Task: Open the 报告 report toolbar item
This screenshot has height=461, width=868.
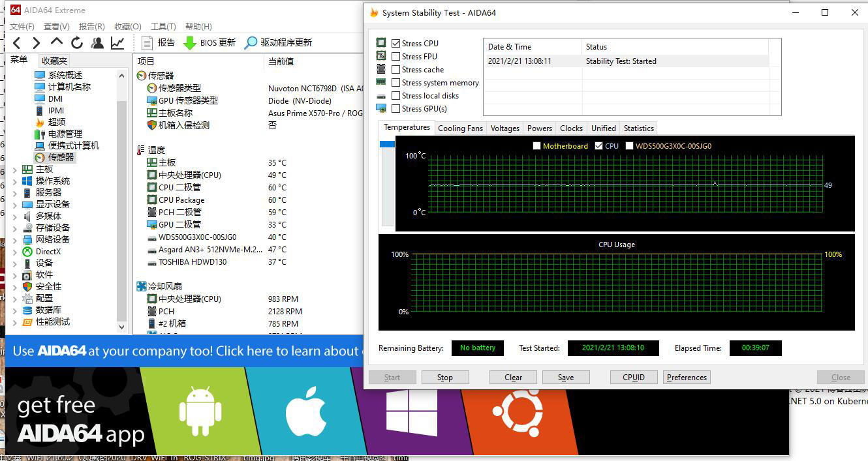Action: tap(158, 42)
